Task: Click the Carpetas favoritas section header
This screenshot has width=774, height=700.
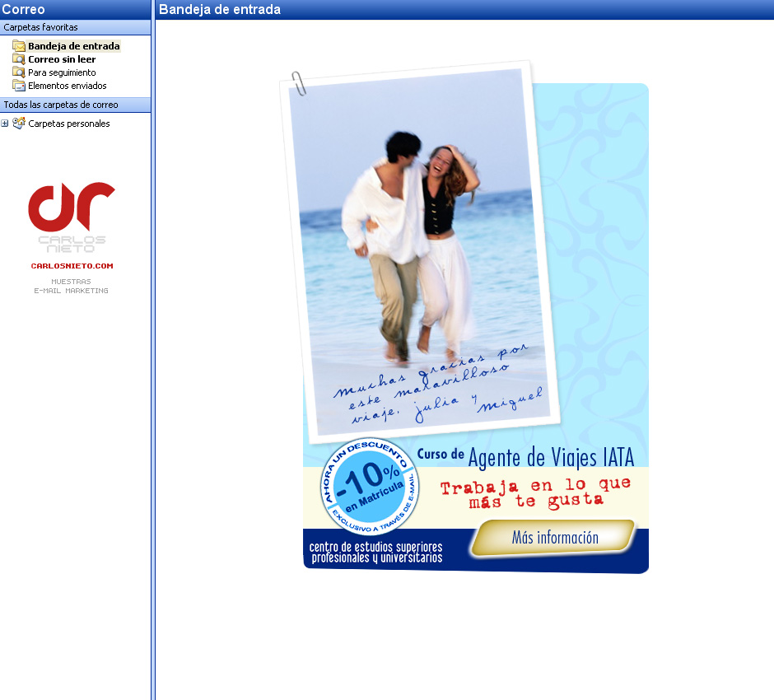Action: [76, 27]
